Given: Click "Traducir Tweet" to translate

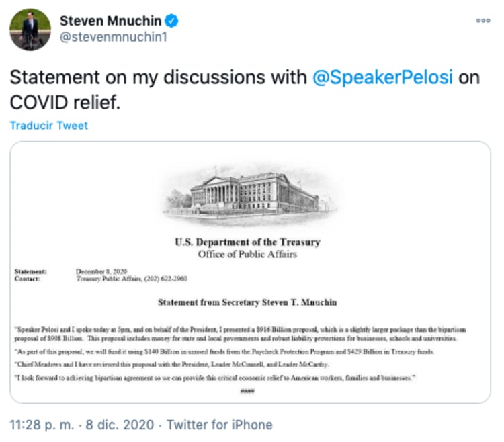Looking at the screenshot, I should 49,126.
